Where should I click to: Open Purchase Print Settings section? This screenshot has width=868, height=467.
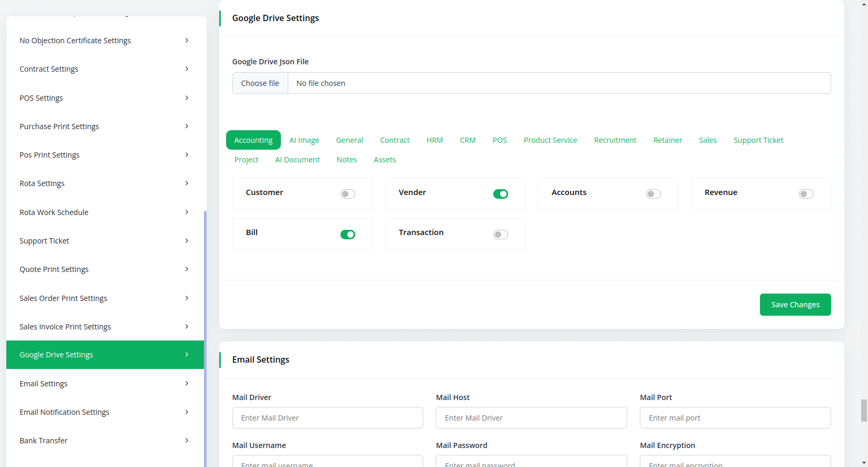[59, 127]
